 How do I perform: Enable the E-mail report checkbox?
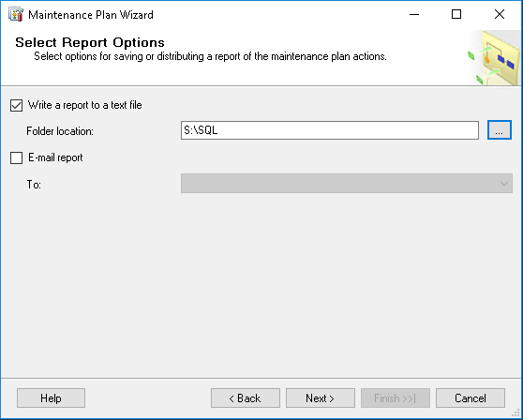tap(16, 157)
